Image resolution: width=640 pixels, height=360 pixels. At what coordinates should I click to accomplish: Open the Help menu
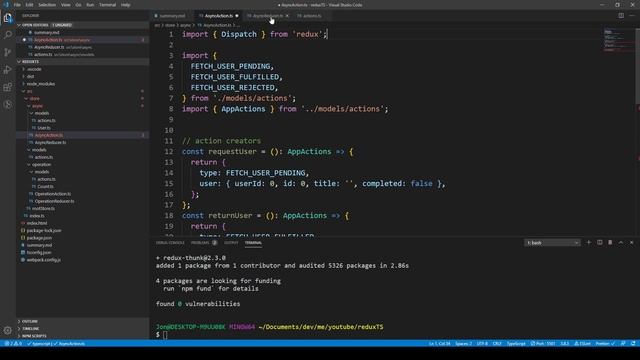[126, 5]
